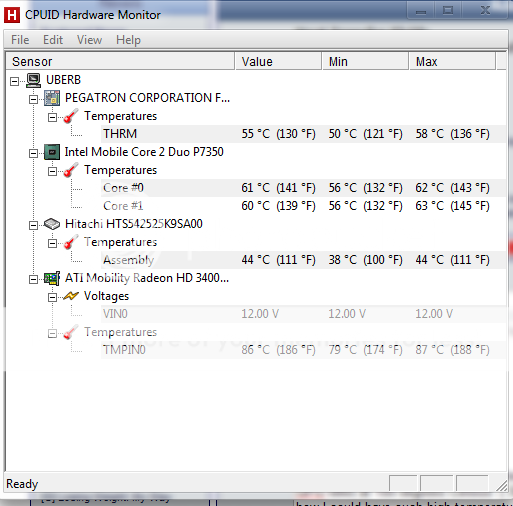Minimize the Hardware Monitor window

[421, 11]
